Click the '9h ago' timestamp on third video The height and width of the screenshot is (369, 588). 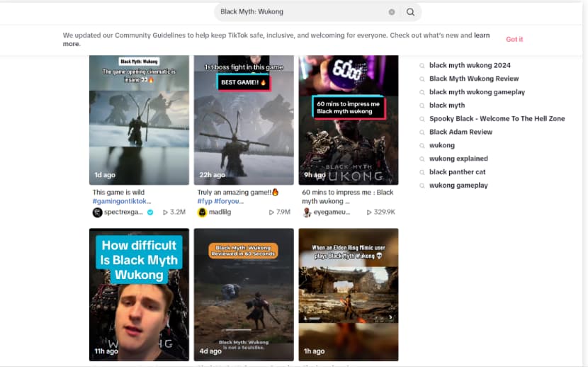(x=315, y=175)
